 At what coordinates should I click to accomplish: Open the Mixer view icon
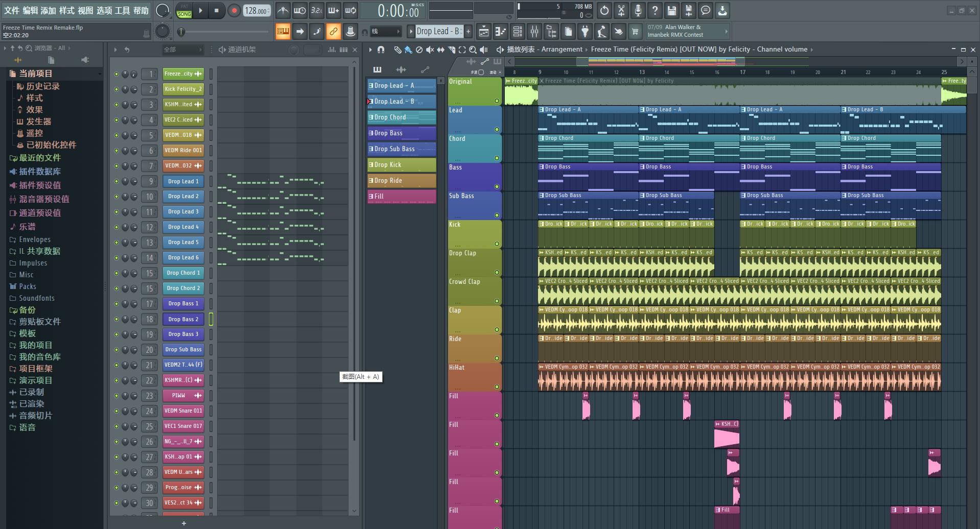534,32
